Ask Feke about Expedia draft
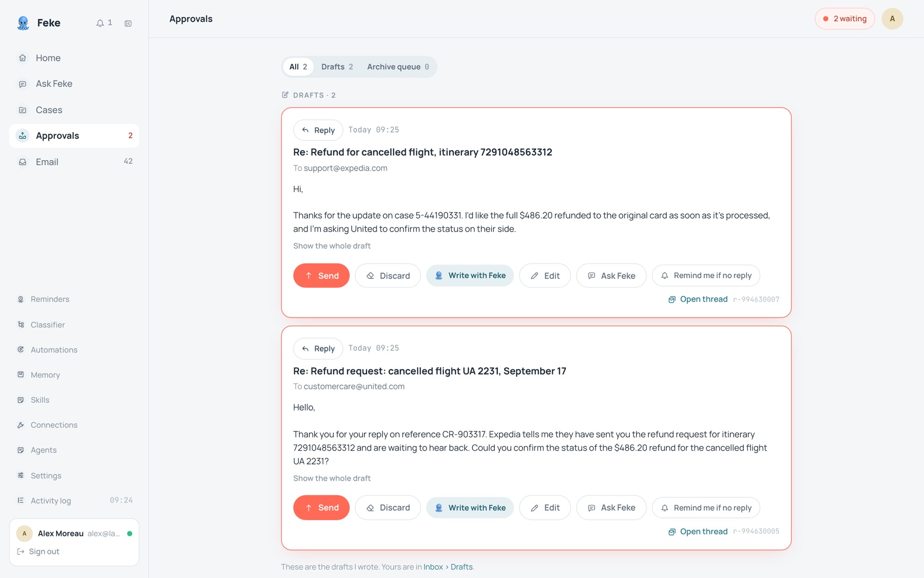This screenshot has width=924, height=578. [x=611, y=275]
